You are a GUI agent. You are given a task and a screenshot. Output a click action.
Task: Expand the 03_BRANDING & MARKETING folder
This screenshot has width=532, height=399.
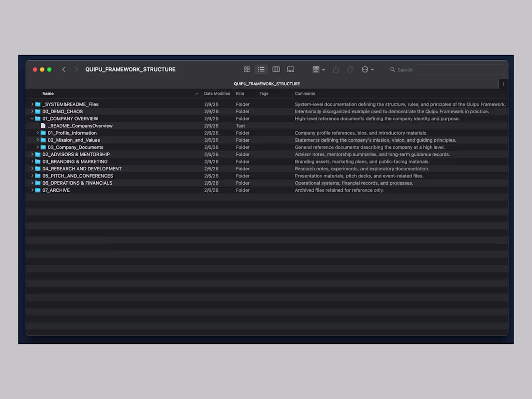point(32,162)
